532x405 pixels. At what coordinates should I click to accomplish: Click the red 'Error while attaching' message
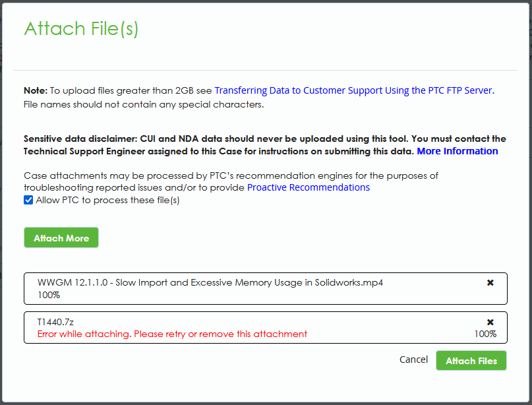172,334
